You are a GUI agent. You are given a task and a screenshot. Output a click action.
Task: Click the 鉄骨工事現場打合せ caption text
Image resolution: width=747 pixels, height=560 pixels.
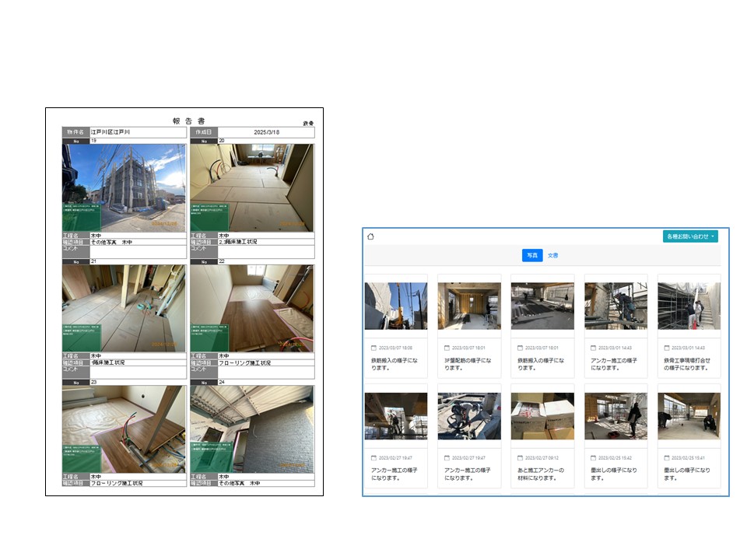coord(689,363)
